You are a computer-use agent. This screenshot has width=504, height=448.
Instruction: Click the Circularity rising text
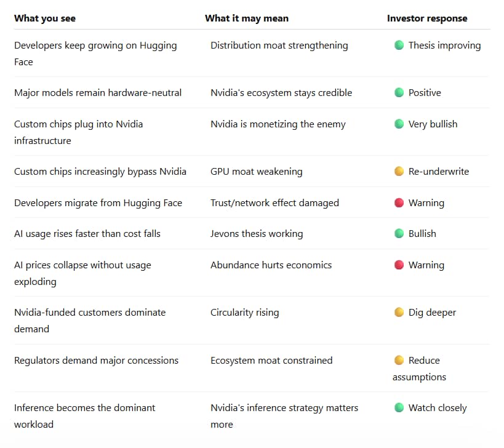point(244,313)
